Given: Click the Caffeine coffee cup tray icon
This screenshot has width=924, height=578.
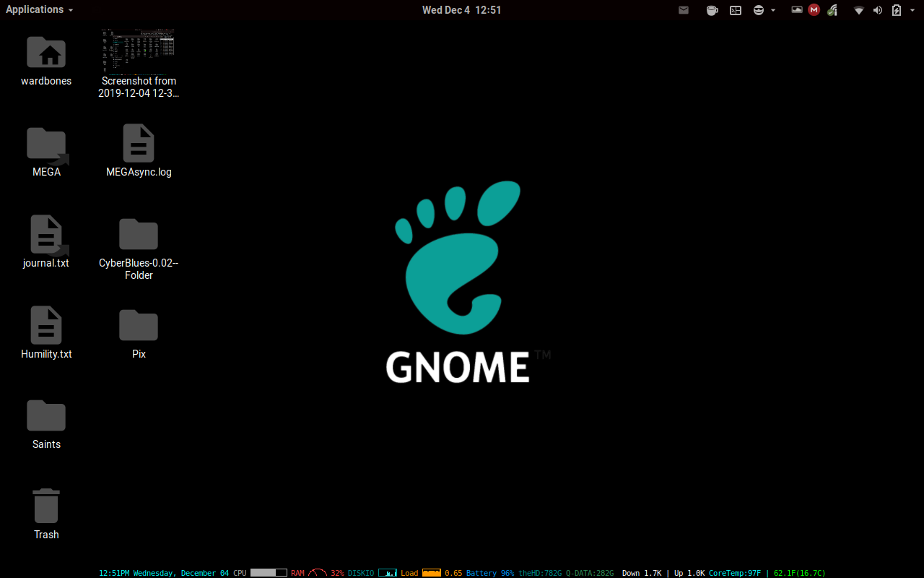Looking at the screenshot, I should tap(712, 10).
